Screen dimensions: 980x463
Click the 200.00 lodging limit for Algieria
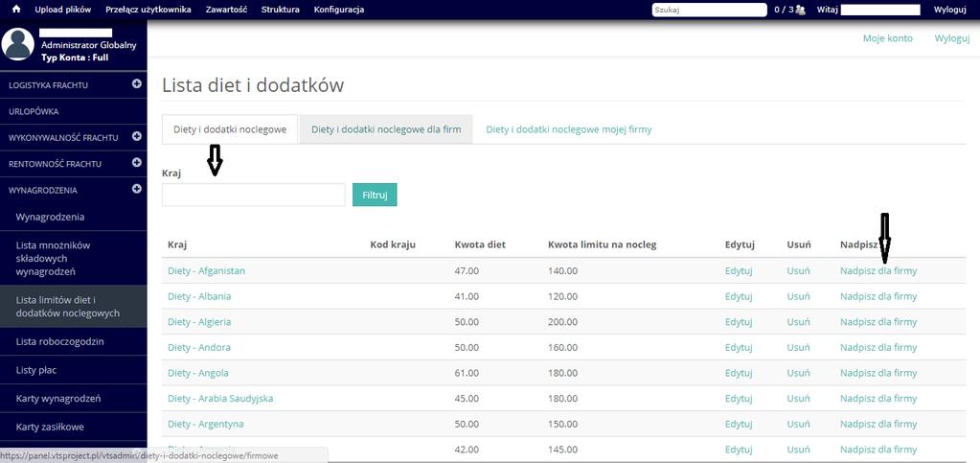[562, 321]
